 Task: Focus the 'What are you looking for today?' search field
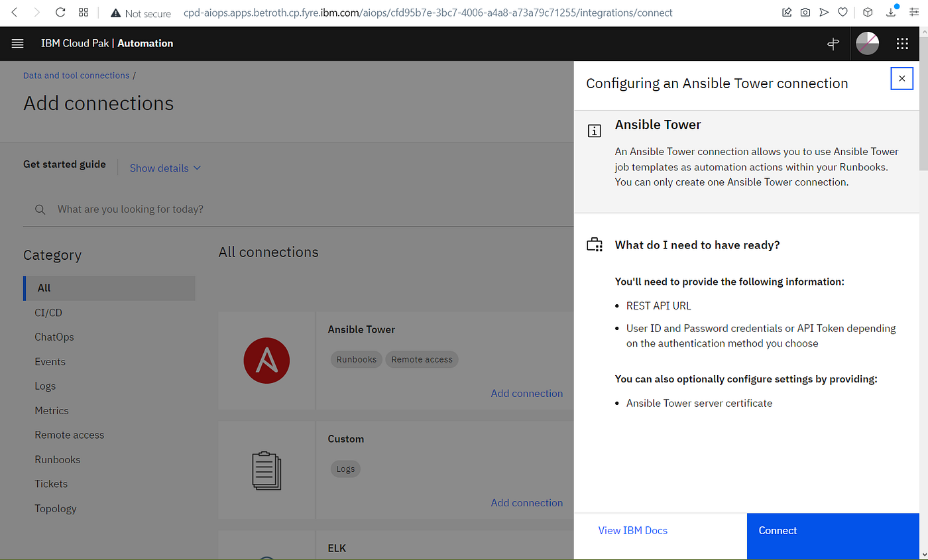tap(298, 209)
